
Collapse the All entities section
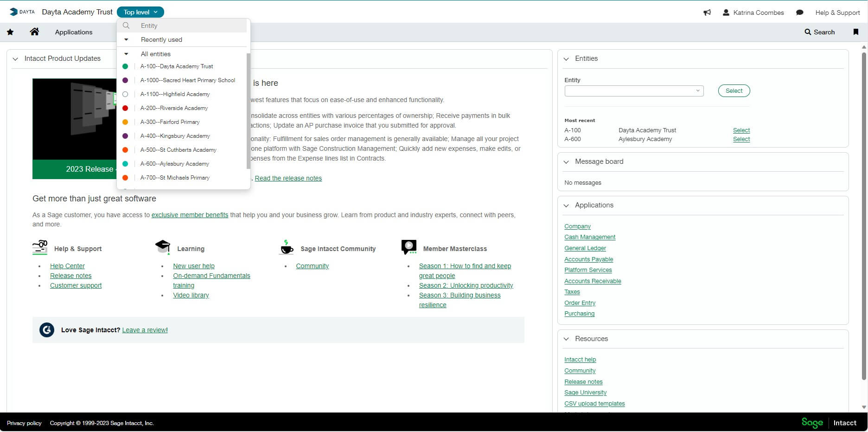(126, 54)
